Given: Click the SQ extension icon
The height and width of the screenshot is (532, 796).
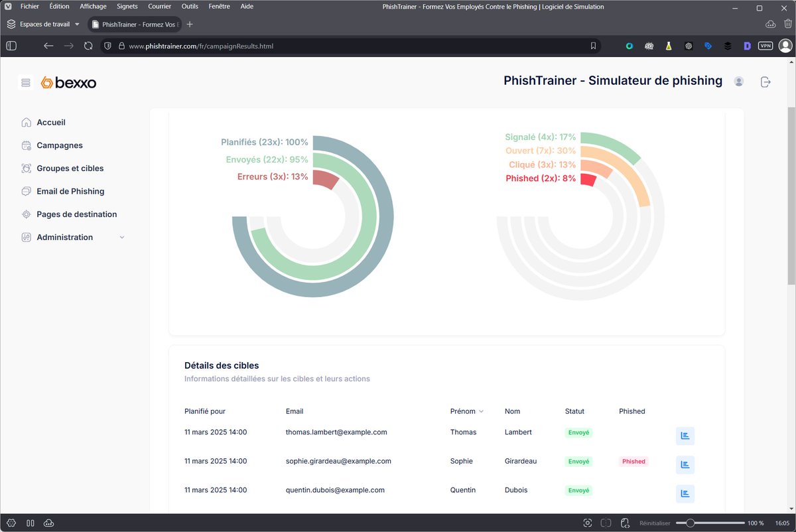Looking at the screenshot, I should 649,46.
